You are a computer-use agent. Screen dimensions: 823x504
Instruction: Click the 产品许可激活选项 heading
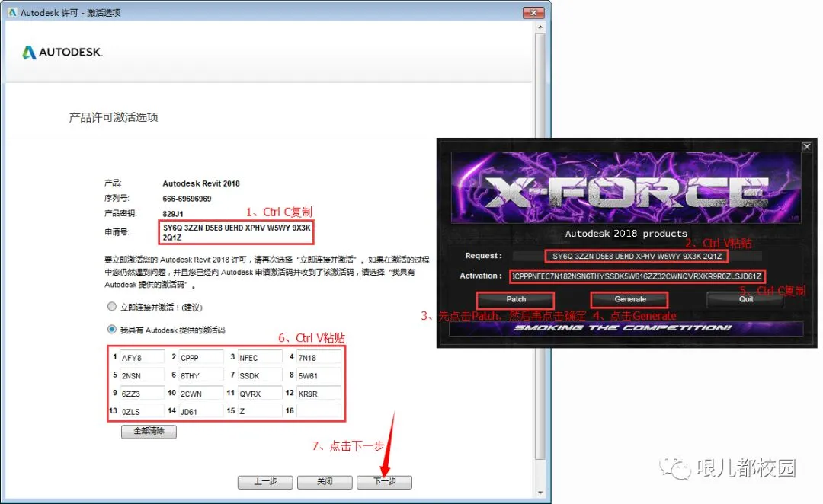click(x=114, y=117)
